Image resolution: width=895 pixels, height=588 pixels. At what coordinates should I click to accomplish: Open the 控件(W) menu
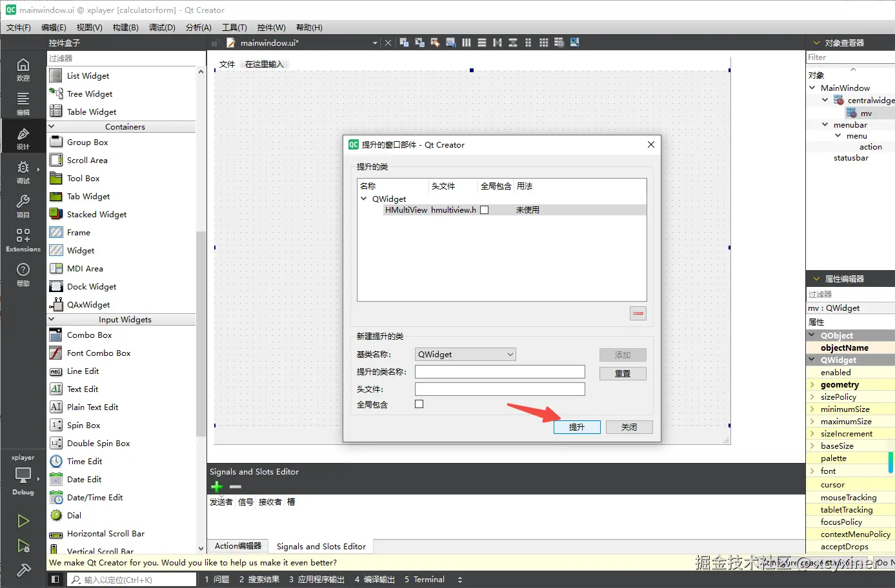271,28
